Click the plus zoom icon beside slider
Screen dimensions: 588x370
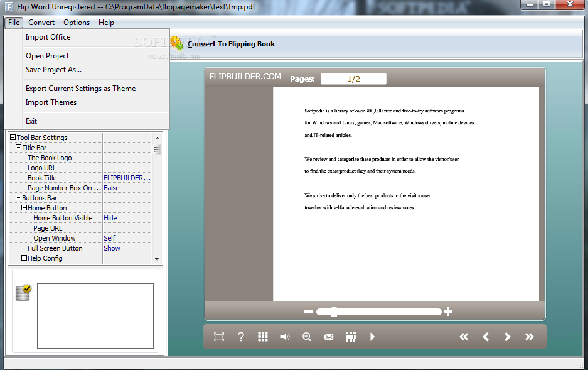448,312
